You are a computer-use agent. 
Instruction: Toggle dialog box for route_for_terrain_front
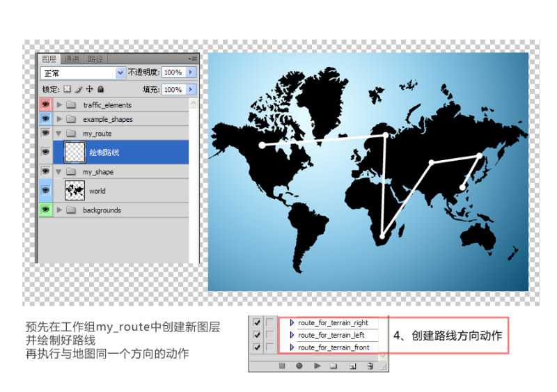click(x=269, y=347)
